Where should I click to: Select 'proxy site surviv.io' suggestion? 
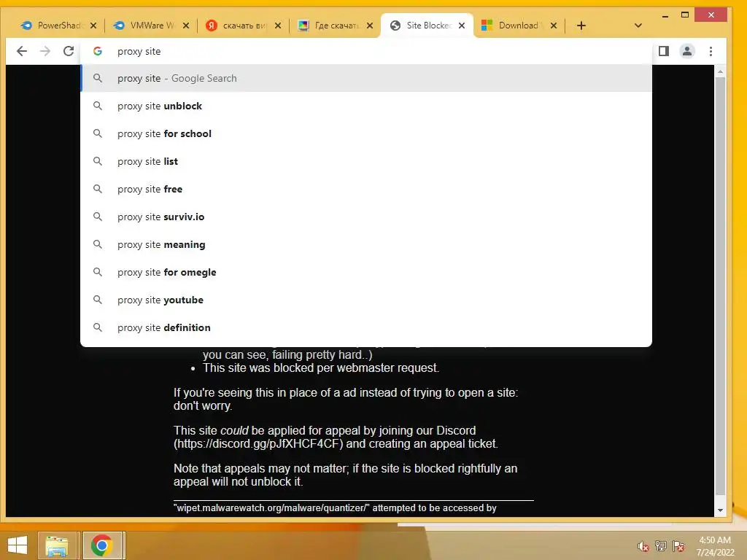[366, 217]
